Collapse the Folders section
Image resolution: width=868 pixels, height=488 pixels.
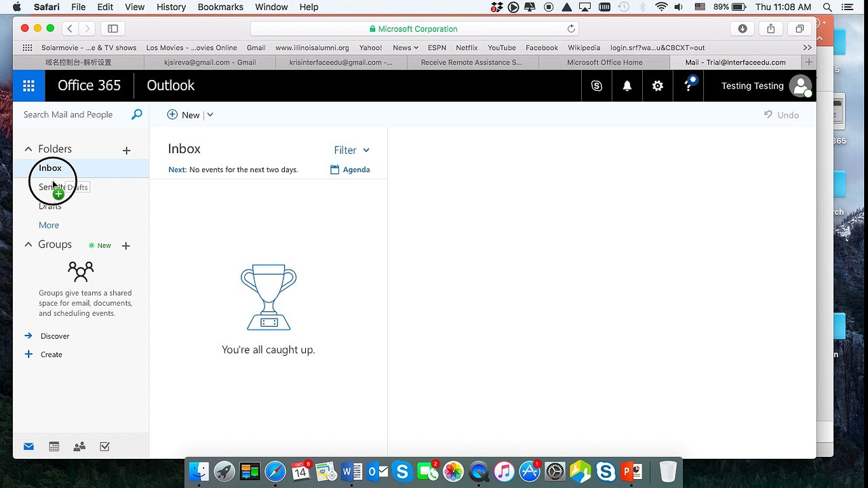(x=28, y=149)
